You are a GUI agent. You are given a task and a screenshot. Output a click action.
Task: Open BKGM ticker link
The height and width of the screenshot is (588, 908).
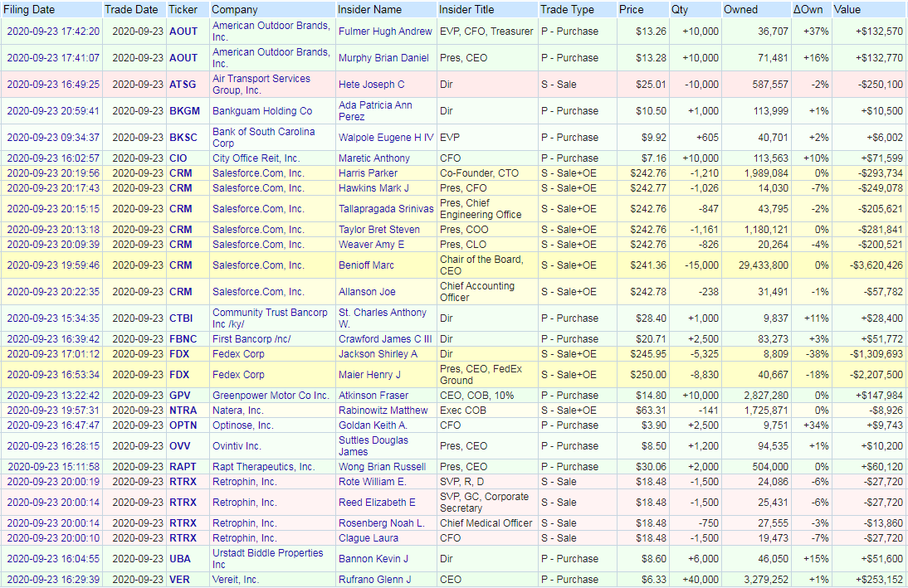click(184, 111)
